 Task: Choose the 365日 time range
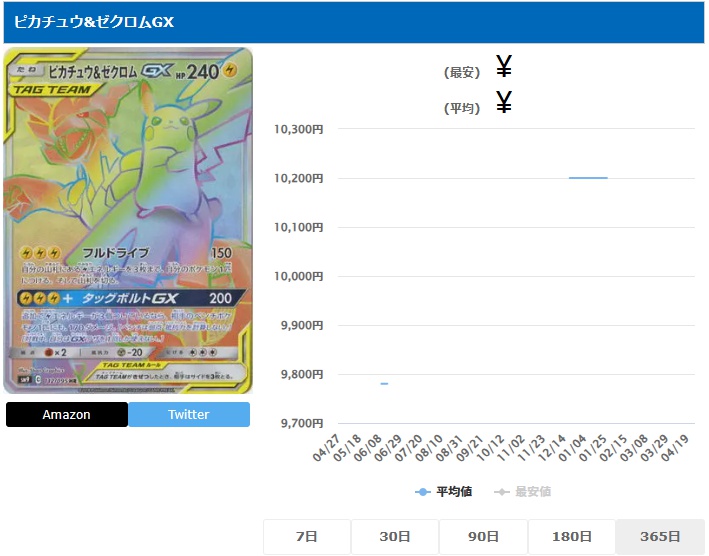[660, 537]
